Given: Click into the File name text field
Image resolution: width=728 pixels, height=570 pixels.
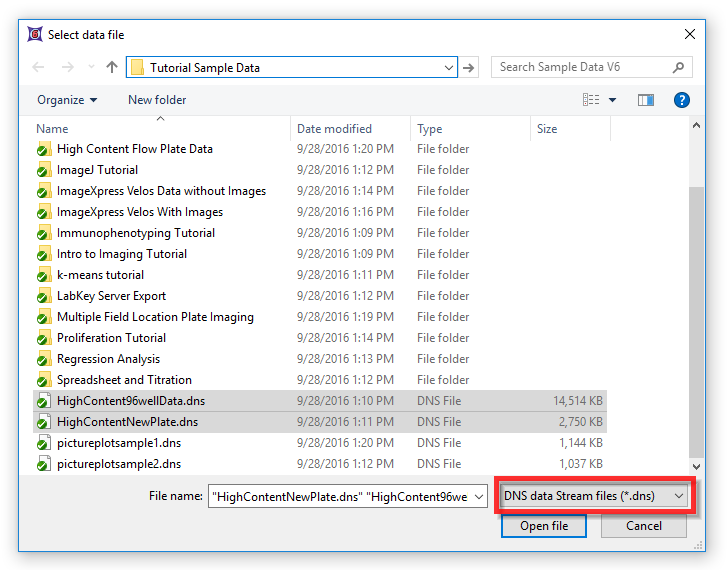Looking at the screenshot, I should [x=338, y=496].
